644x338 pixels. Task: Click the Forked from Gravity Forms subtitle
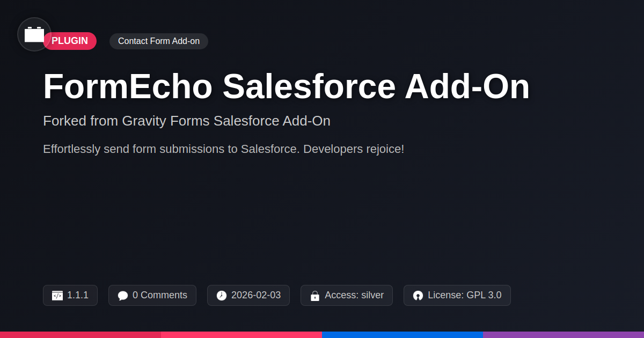pos(187,121)
